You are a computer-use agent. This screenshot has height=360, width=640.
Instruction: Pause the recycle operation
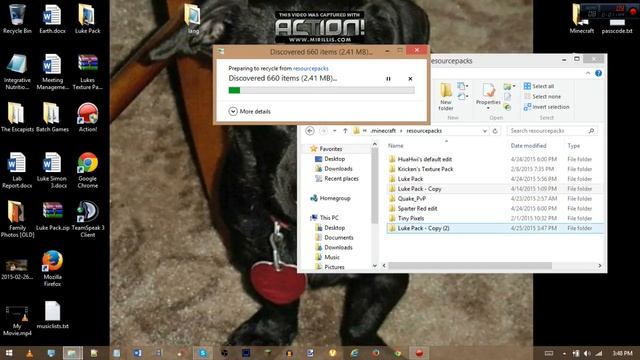point(388,79)
